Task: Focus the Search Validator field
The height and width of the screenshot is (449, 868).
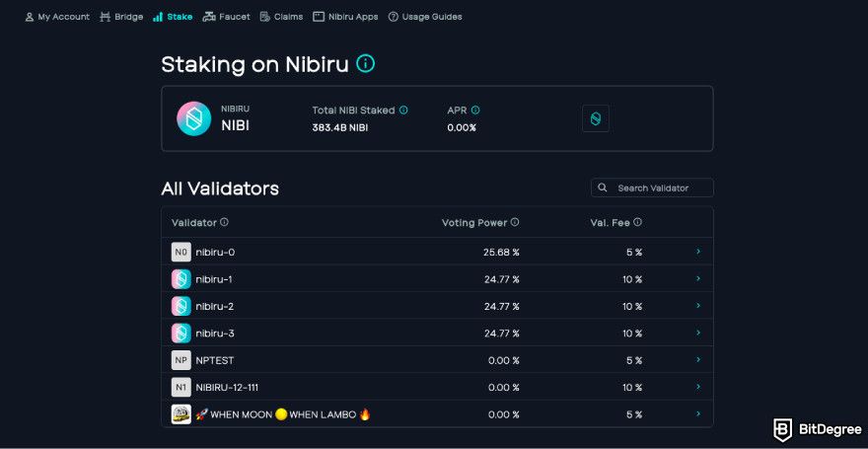Action: (652, 187)
